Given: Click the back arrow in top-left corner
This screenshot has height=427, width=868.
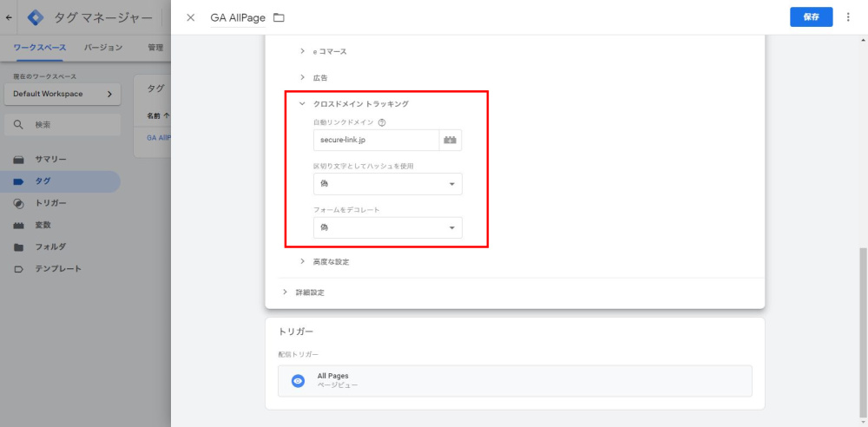Looking at the screenshot, I should (10, 17).
